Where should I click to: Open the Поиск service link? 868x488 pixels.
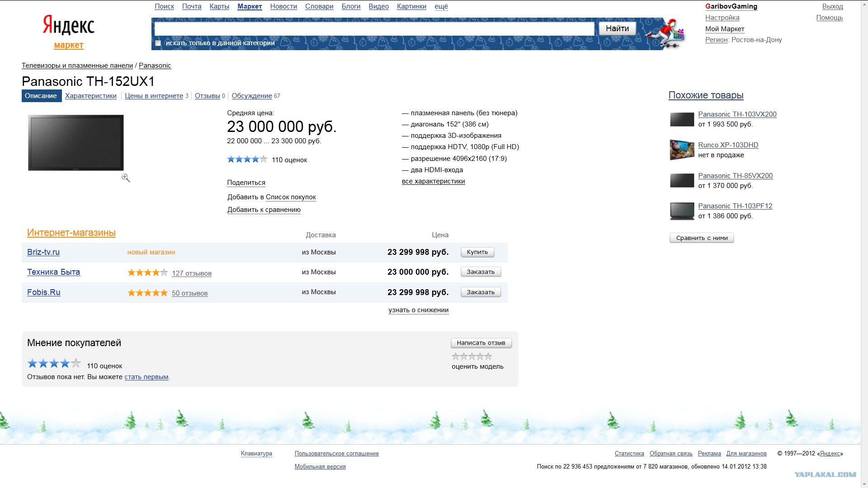pos(164,6)
